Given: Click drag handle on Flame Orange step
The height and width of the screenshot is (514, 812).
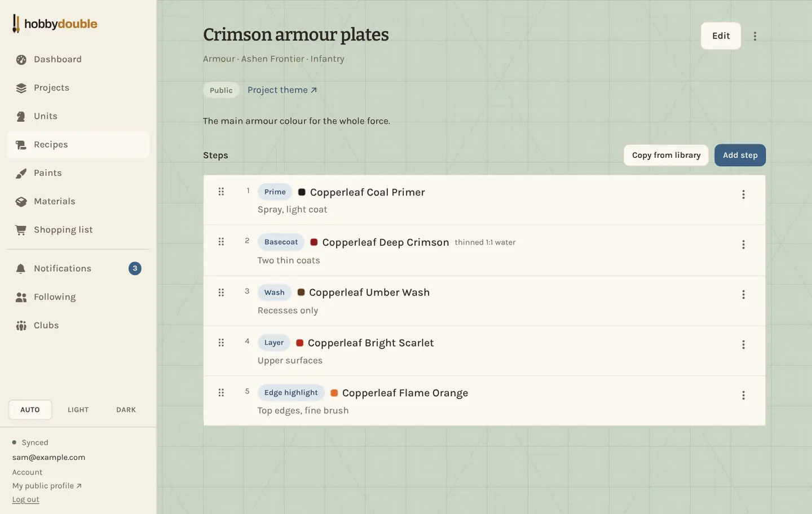Looking at the screenshot, I should 221,393.
